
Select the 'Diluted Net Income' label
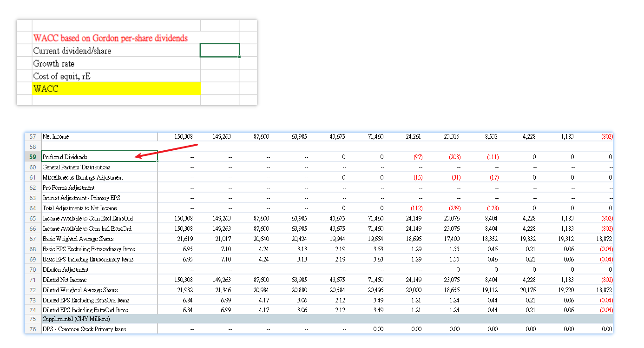pyautogui.click(x=65, y=280)
